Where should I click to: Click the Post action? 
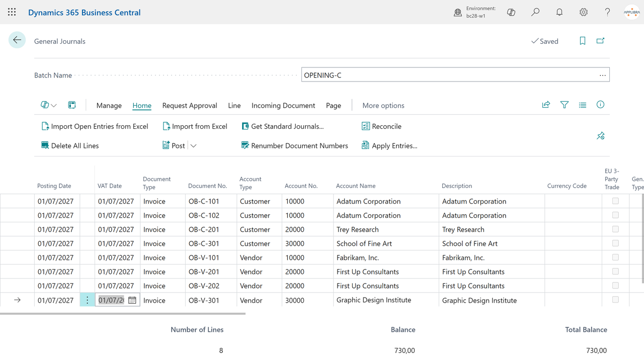[174, 146]
